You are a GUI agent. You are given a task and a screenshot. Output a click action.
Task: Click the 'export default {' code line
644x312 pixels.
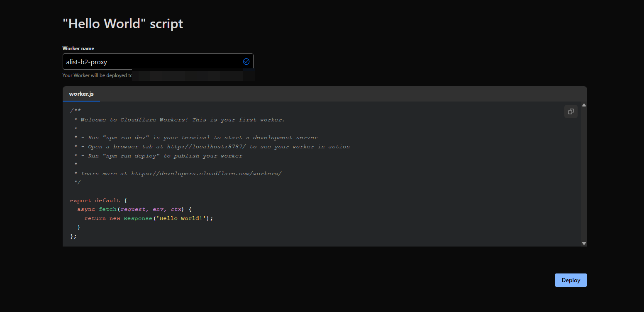[x=98, y=201]
